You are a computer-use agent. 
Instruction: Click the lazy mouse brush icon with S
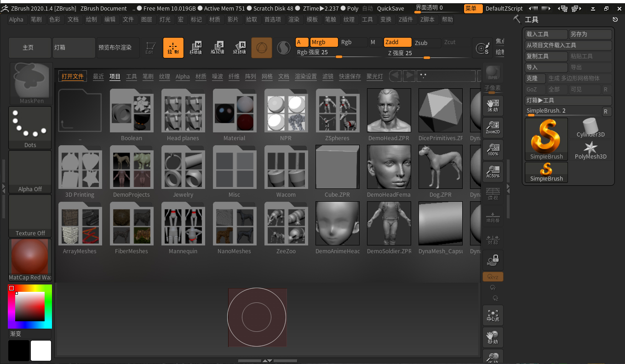[x=482, y=48]
